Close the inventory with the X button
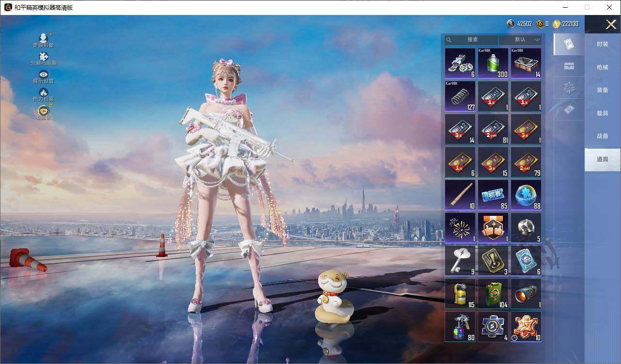The width and height of the screenshot is (621, 364). point(611,24)
